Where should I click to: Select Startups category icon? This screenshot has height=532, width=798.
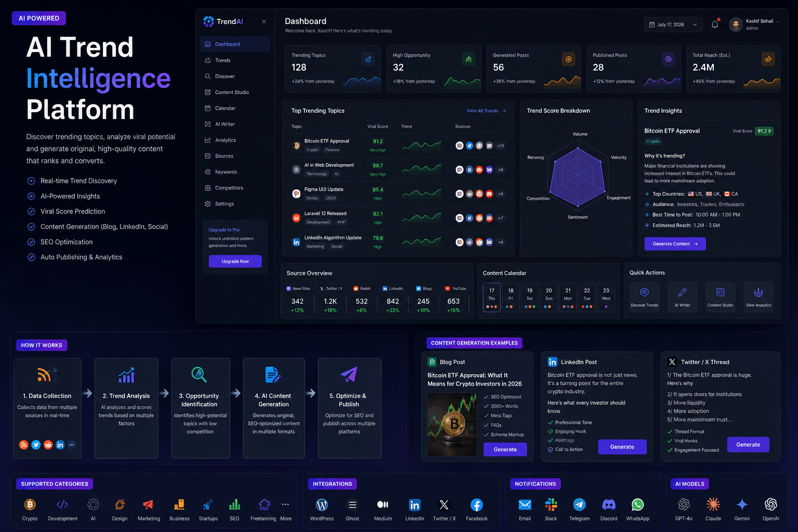point(208,504)
